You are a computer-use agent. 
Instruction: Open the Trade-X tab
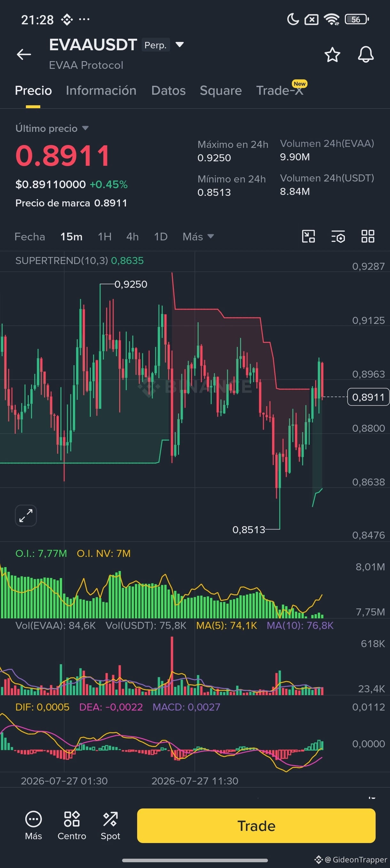[280, 91]
